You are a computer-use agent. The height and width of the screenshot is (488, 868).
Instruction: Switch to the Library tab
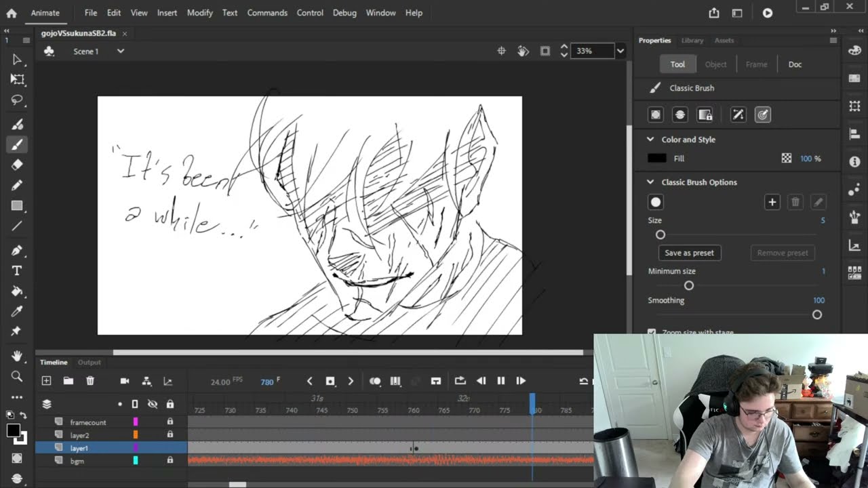[x=692, y=41]
